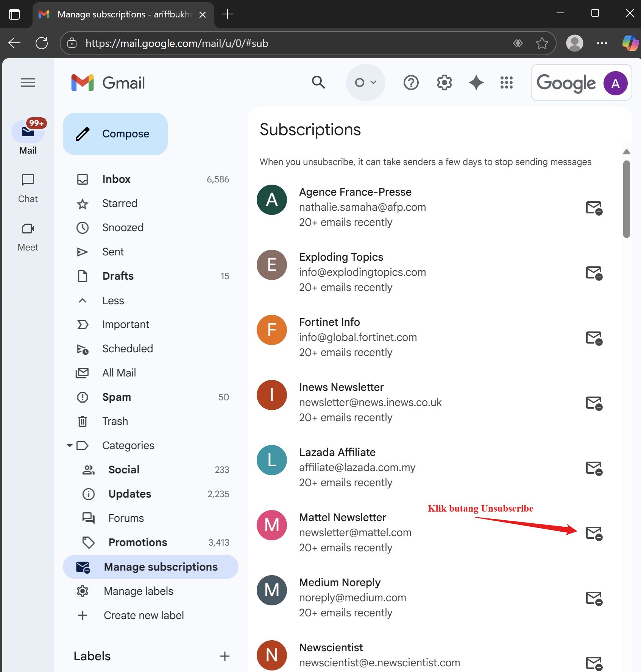
Task: Close the Manage subscriptions tab
Action: pos(203,15)
